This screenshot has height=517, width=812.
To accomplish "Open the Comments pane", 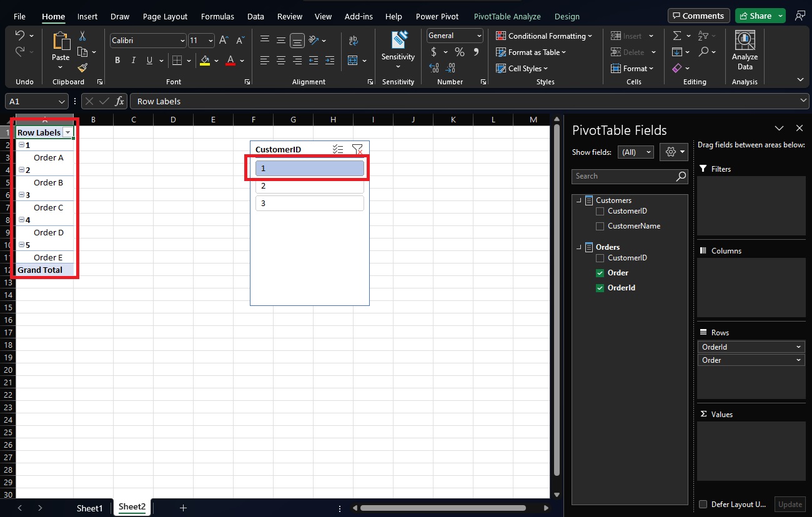I will [698, 15].
